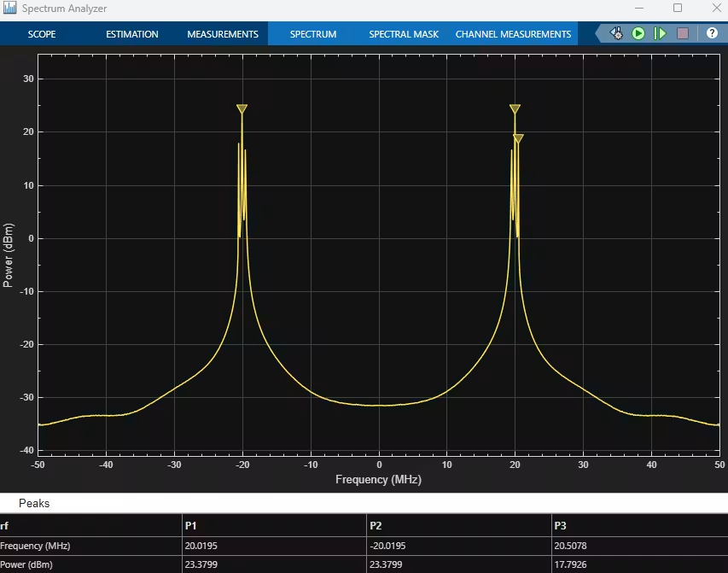
Task: Open the SCOPE tab
Action: tap(42, 34)
